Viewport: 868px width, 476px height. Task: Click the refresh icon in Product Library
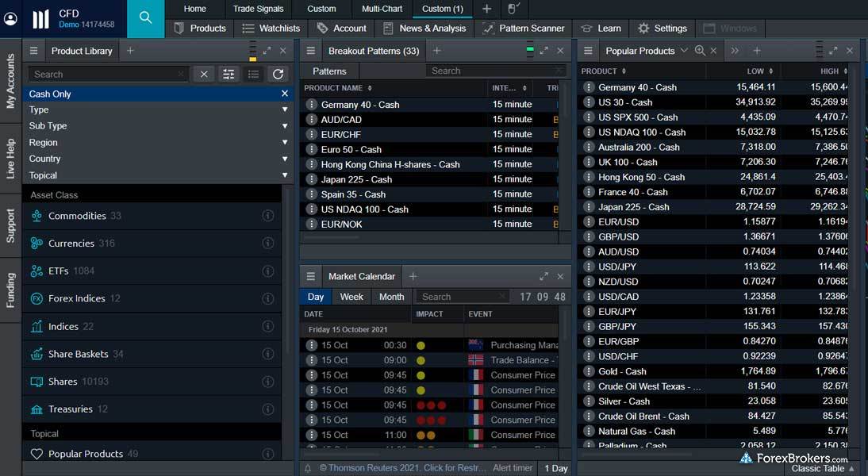[278, 74]
